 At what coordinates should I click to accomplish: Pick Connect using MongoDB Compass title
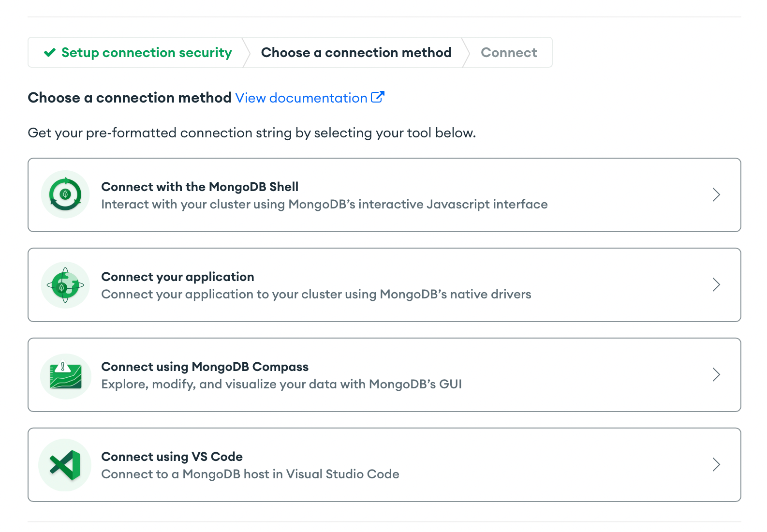point(205,367)
